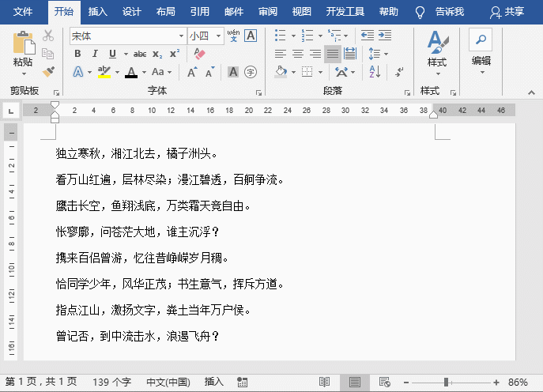Click the Clear Formatting eraser icon
Viewport: 543px width, 392px height.
point(199,54)
